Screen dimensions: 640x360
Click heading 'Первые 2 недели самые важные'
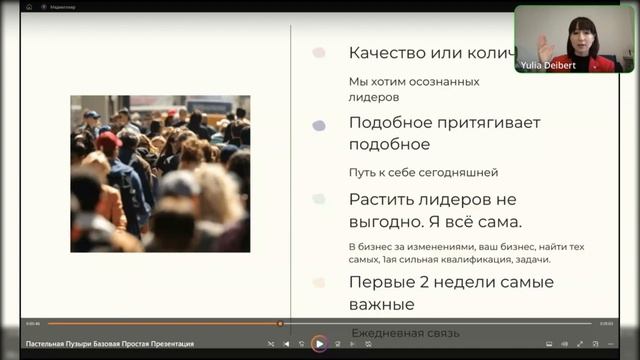click(x=451, y=293)
